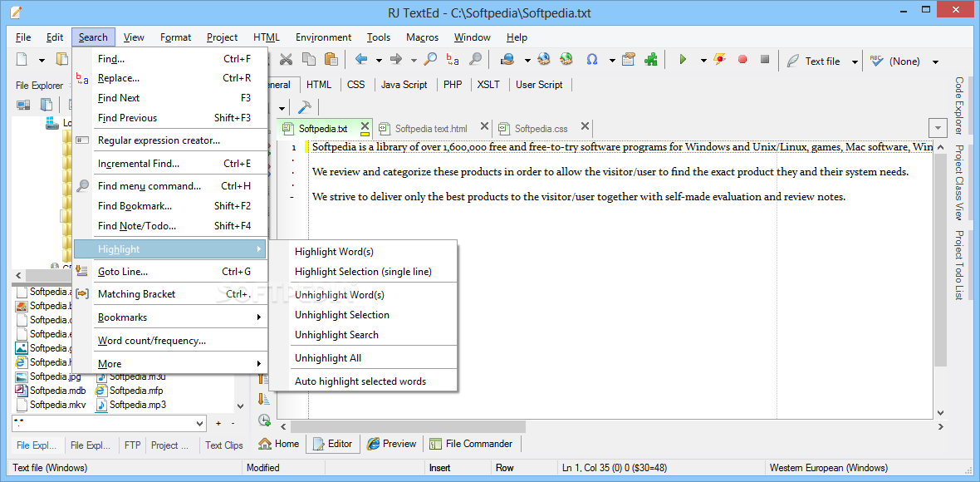Click the blue magnifier Find icon
The width and height of the screenshot is (980, 482).
tap(430, 59)
